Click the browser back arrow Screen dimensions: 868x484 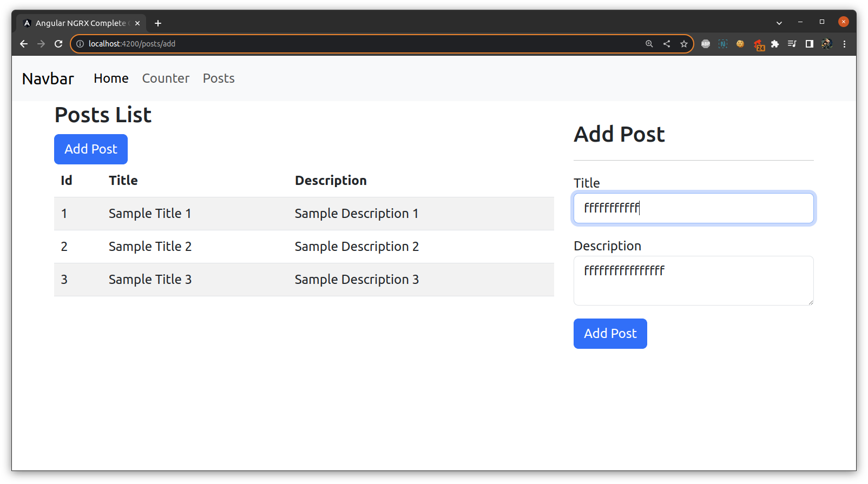24,44
